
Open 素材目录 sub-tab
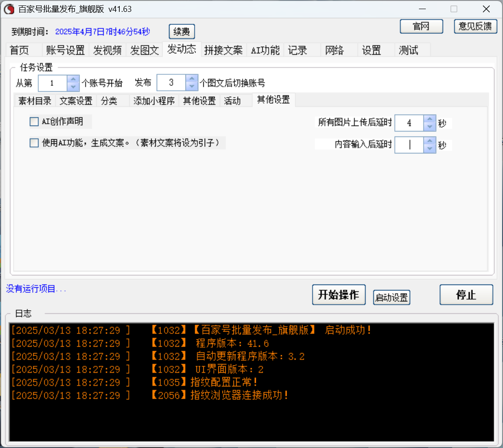click(35, 101)
